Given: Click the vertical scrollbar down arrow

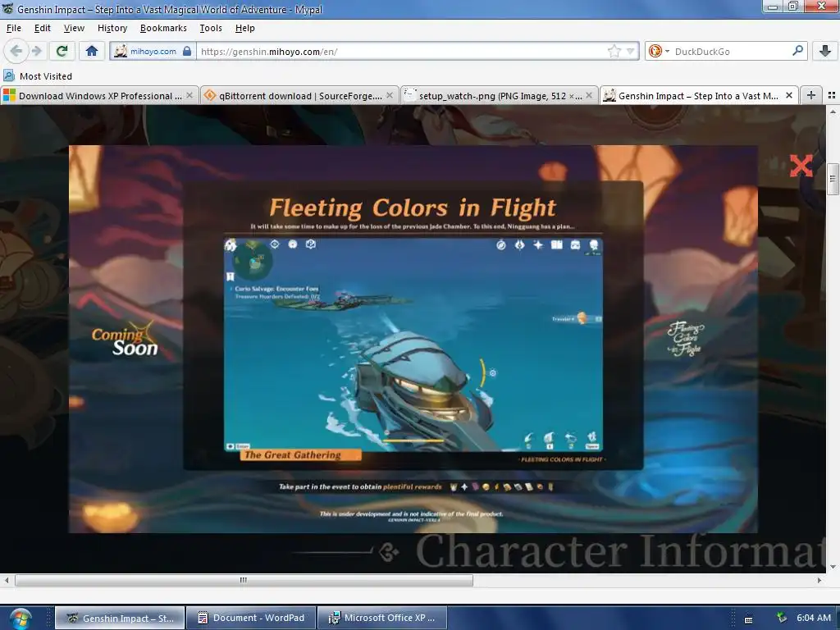Looking at the screenshot, I should click(833, 567).
